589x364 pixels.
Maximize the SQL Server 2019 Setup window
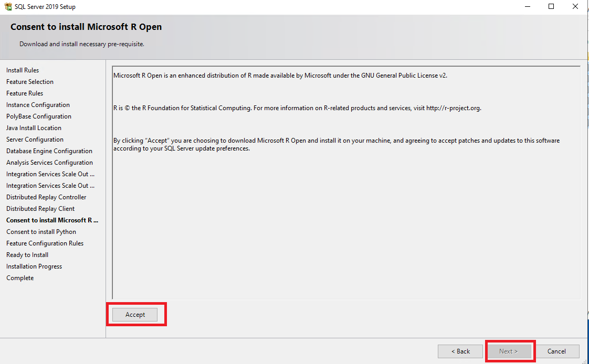[x=551, y=6]
